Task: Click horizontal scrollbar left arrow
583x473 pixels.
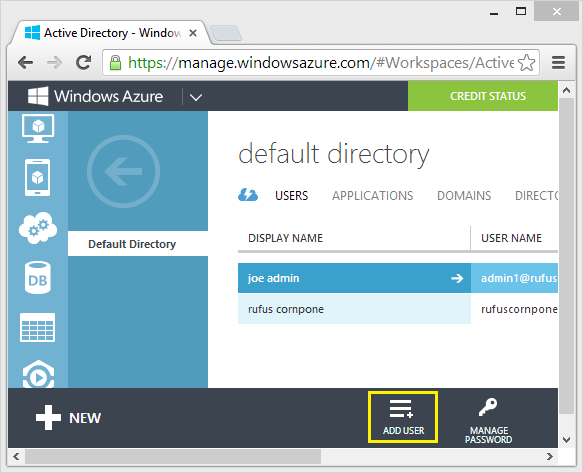Action: (16, 456)
